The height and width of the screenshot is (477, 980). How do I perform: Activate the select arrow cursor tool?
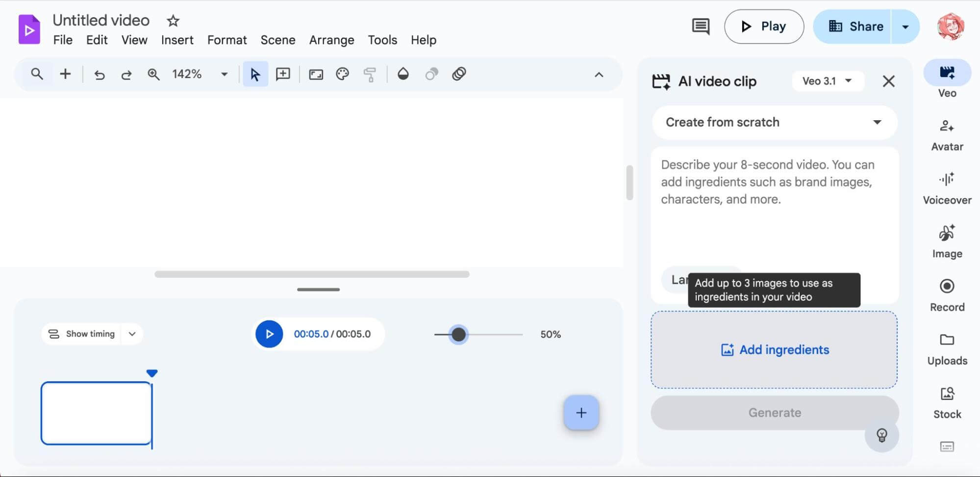pos(255,74)
